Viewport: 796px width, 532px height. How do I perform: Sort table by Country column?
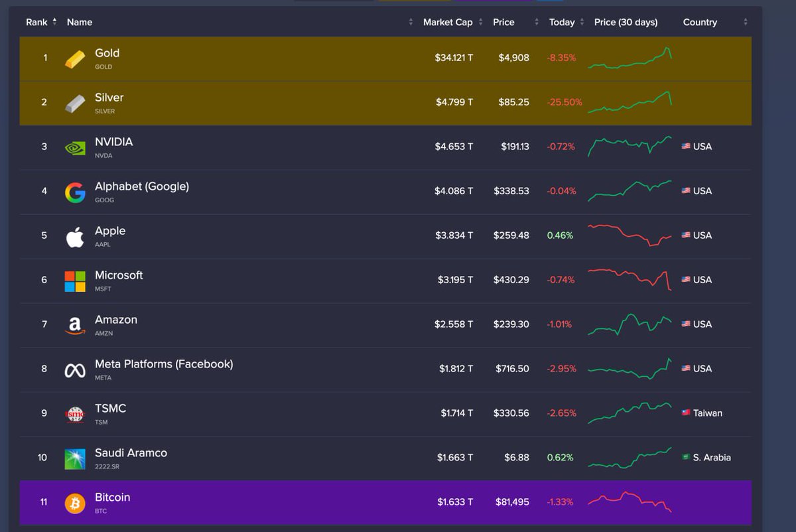click(x=700, y=23)
